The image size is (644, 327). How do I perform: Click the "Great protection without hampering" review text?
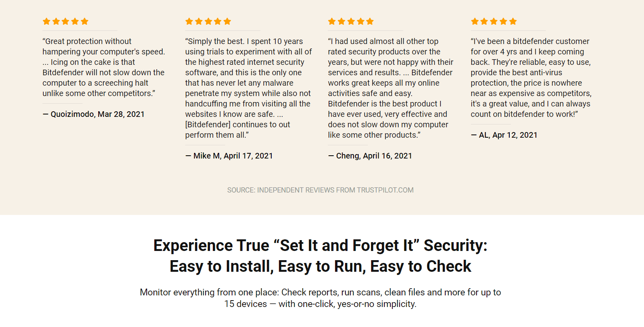coord(104,67)
